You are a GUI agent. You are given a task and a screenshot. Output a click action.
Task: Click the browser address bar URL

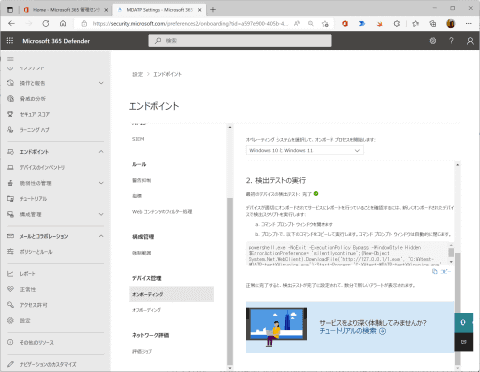[x=190, y=23]
